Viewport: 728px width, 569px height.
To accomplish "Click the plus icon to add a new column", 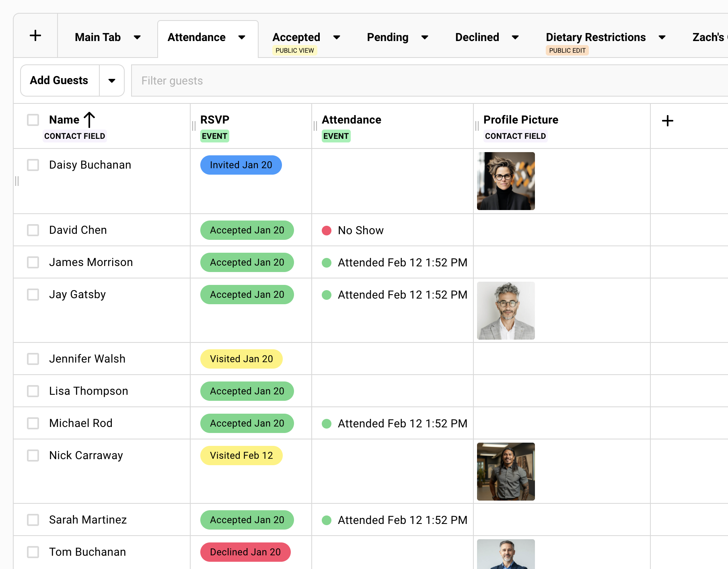I will click(667, 120).
